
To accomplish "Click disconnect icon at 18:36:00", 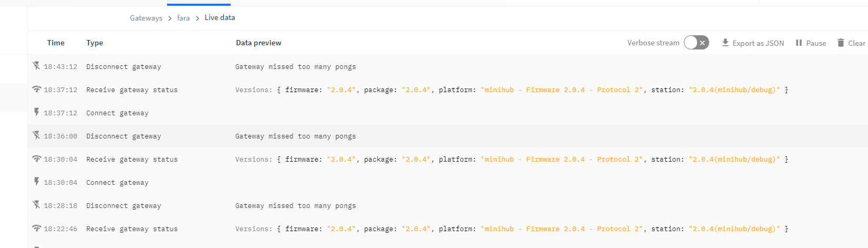I will point(36,135).
